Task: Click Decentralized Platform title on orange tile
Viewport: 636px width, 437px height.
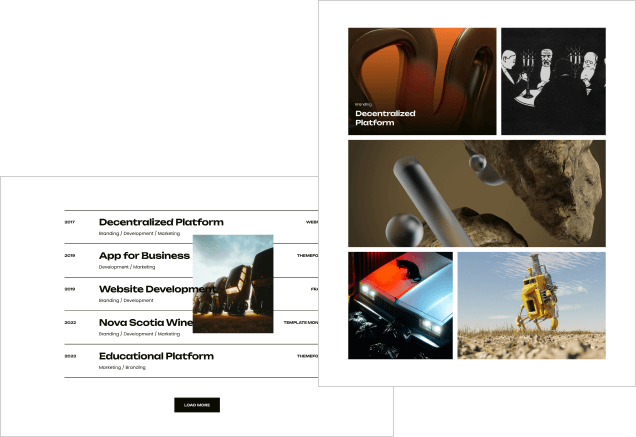Action: (x=385, y=118)
